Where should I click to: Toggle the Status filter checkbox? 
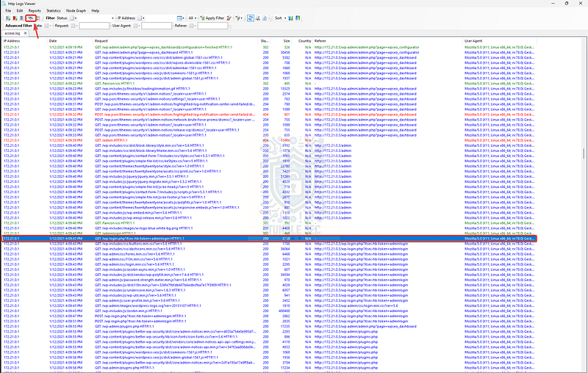tap(71, 18)
